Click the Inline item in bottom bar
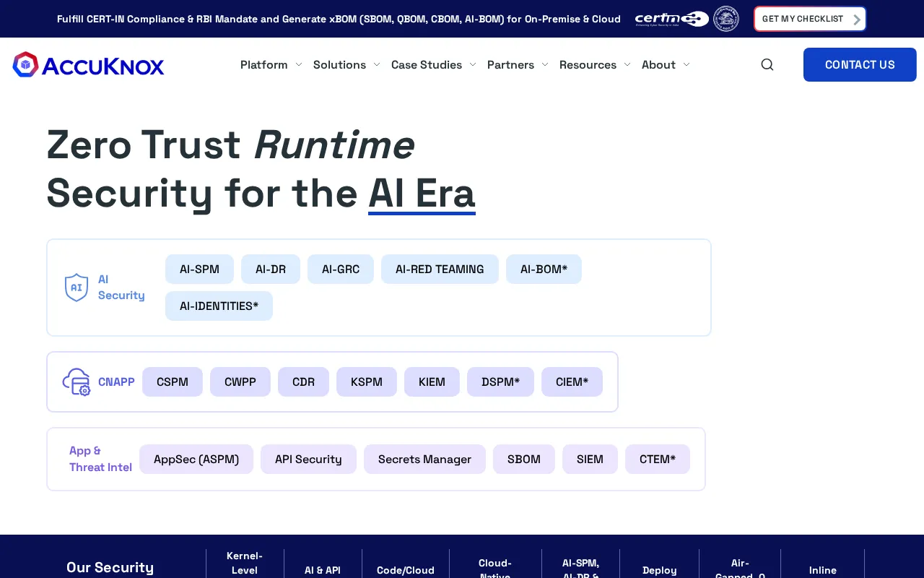 tap(823, 570)
